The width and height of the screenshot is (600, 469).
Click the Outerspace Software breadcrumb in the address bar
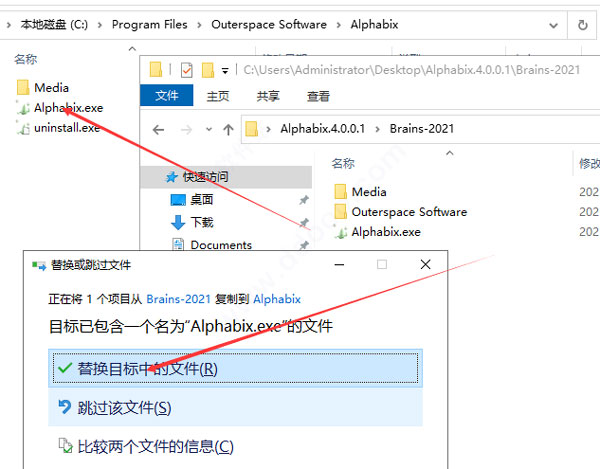[269, 24]
